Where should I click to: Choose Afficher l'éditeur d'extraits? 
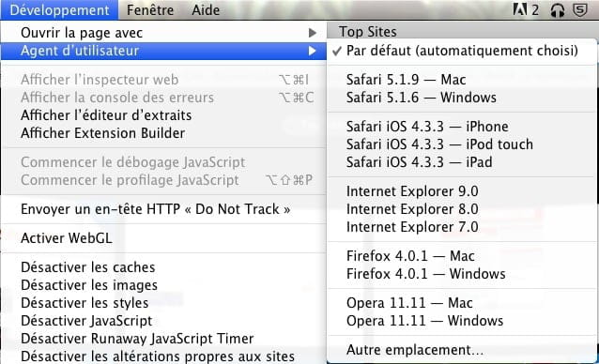coord(163,115)
